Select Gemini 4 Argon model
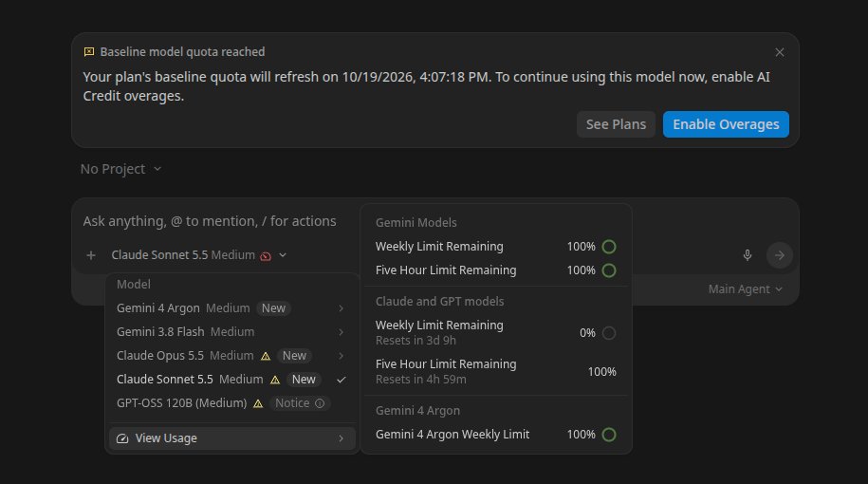 tap(232, 307)
